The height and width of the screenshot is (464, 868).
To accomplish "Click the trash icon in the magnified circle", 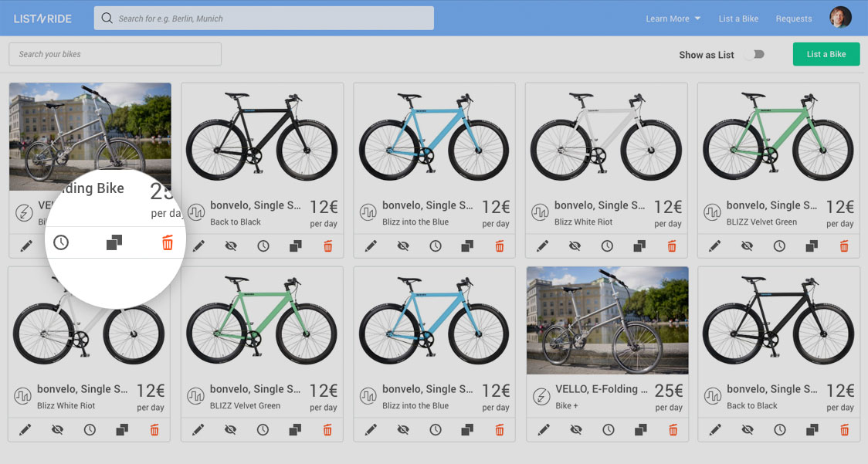I will [168, 243].
